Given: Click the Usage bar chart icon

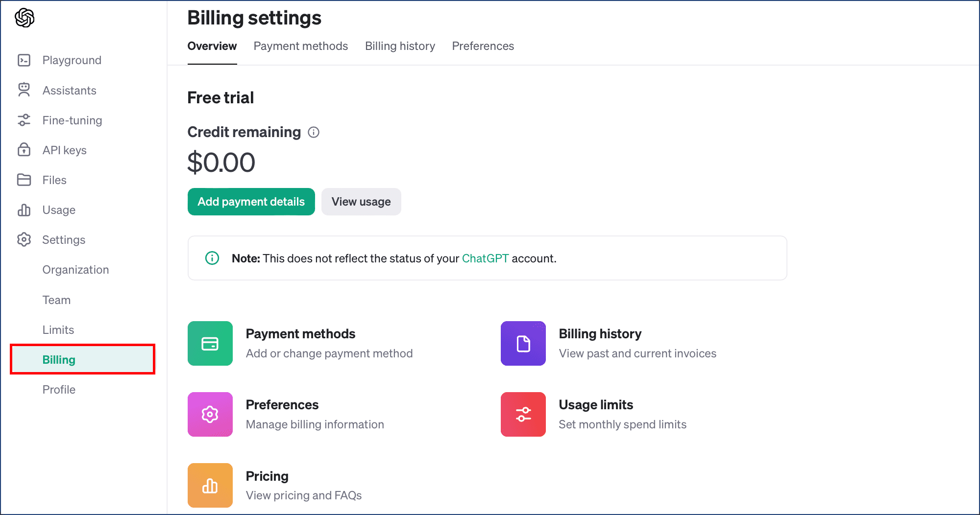Looking at the screenshot, I should [24, 210].
